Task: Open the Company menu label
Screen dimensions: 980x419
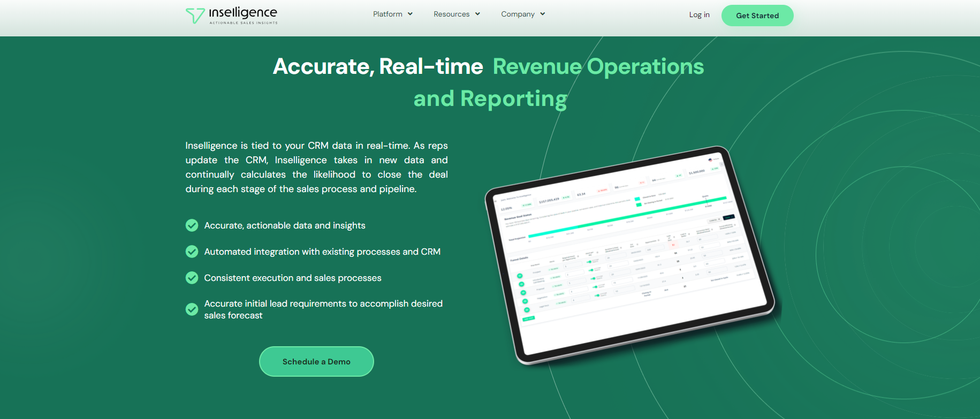Action: [x=518, y=14]
